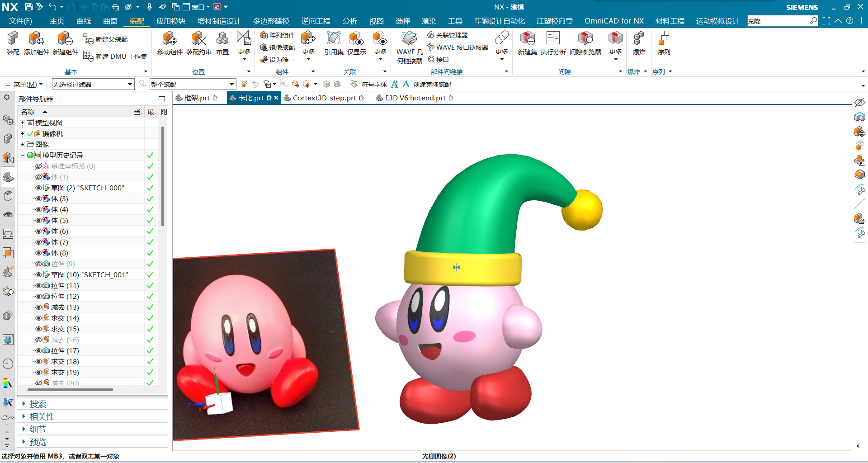Click the 镜像装配 mirror assembly button
The width and height of the screenshot is (868, 463).
(x=278, y=47)
